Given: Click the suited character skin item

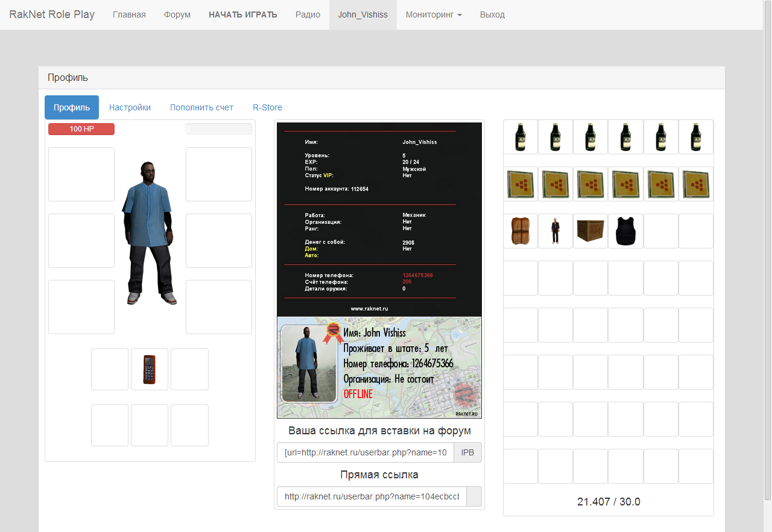Looking at the screenshot, I should click(555, 231).
